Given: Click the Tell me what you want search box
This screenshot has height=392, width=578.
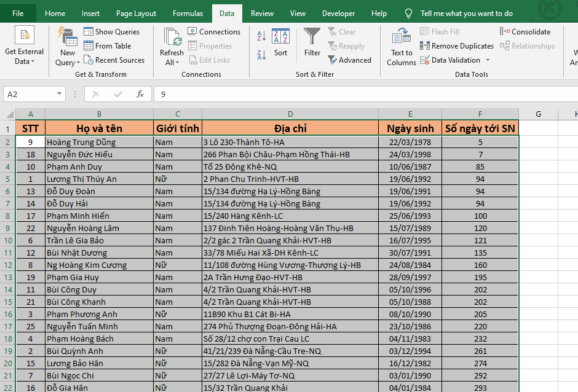Looking at the screenshot, I should pos(466,14).
